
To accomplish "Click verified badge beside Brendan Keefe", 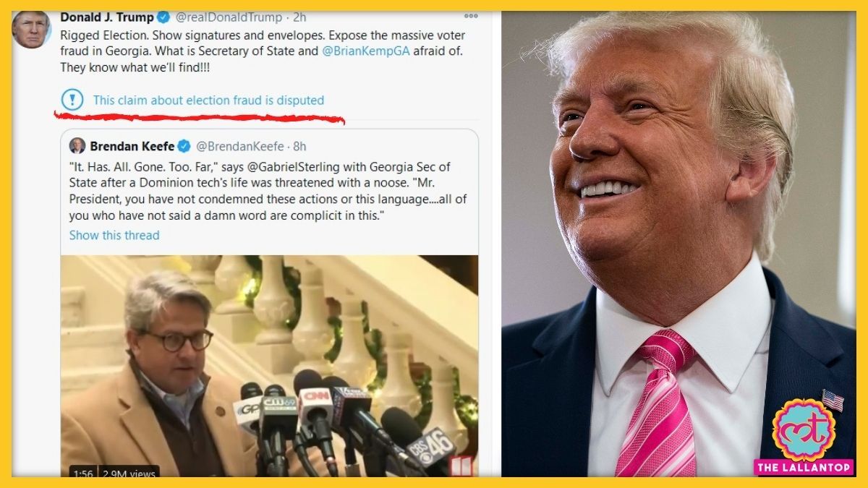I will [x=184, y=146].
